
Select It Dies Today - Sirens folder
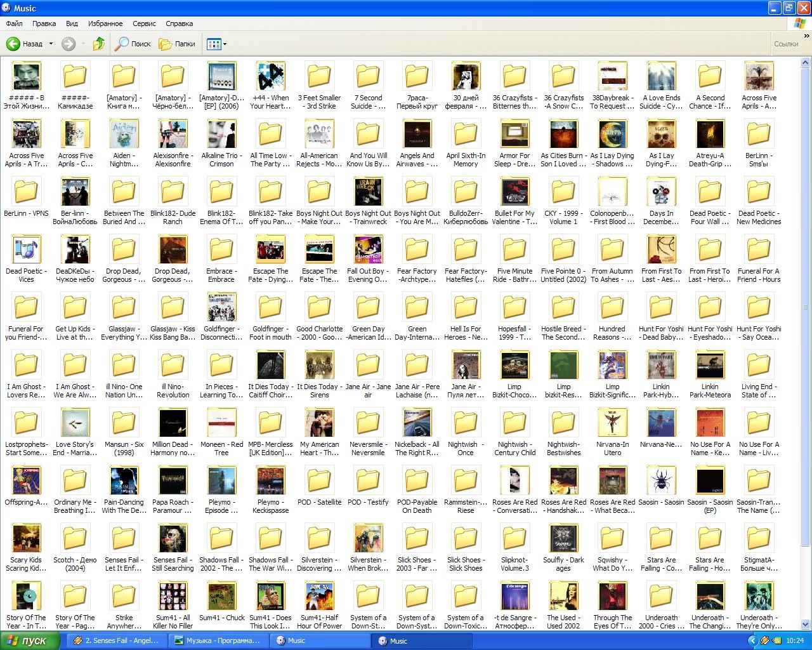click(319, 375)
